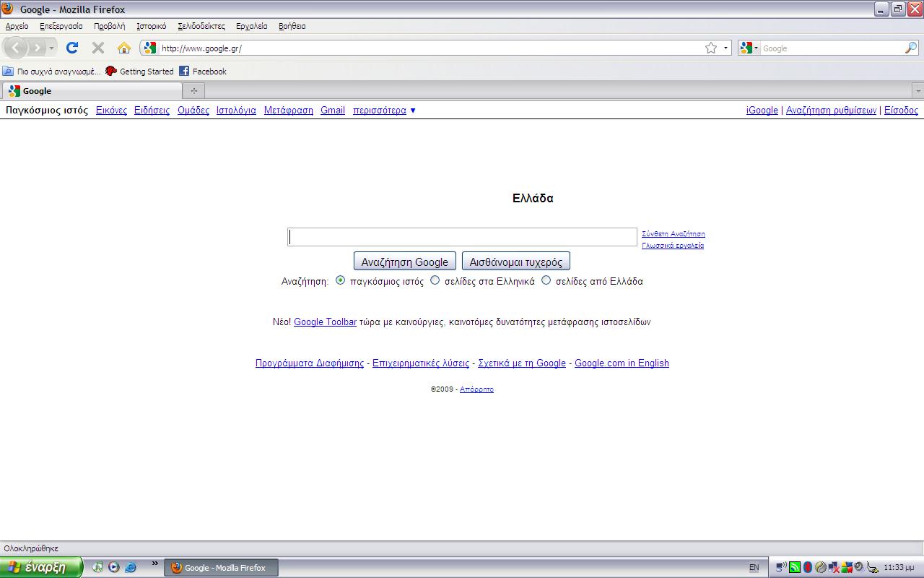The height and width of the screenshot is (578, 924).
Task: Open the Απόρρητο privacy link
Action: click(476, 389)
